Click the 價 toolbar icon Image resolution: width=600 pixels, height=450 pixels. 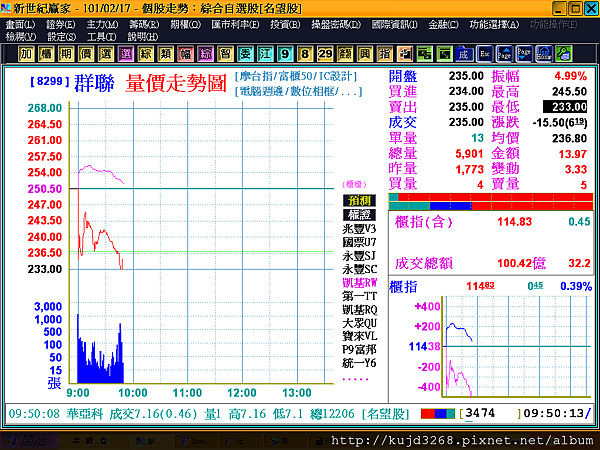(86, 54)
